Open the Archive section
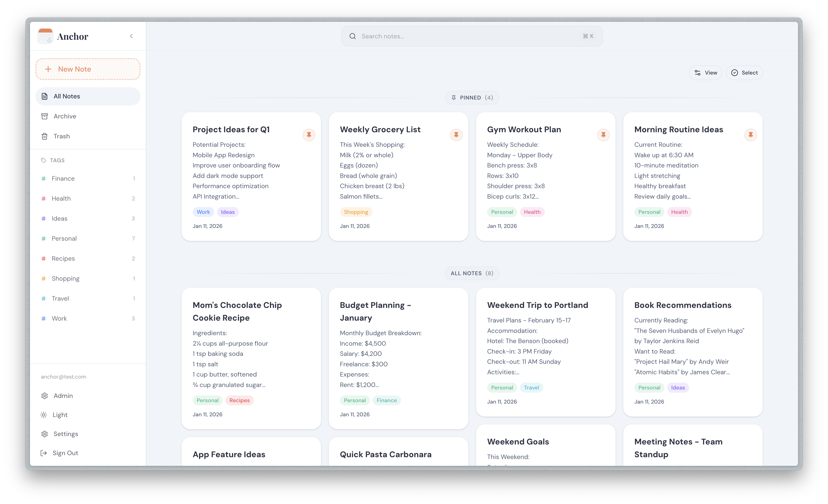Image resolution: width=828 pixels, height=504 pixels. click(65, 116)
